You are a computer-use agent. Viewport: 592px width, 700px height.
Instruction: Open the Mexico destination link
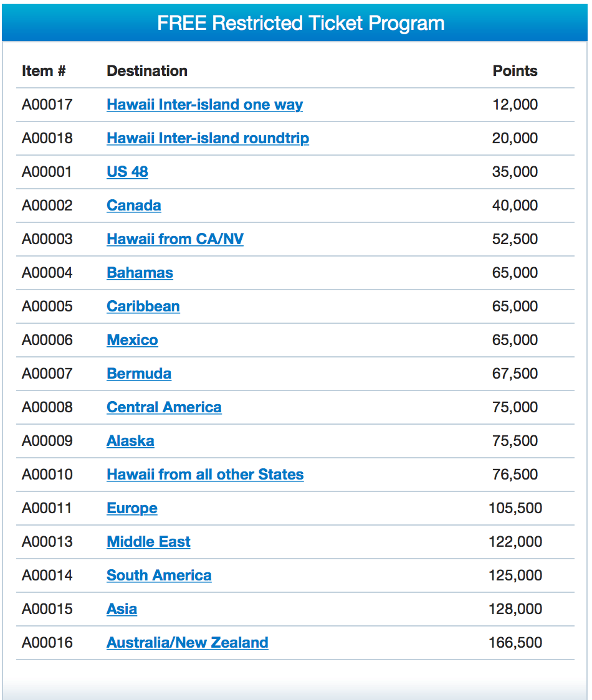pyautogui.click(x=132, y=340)
